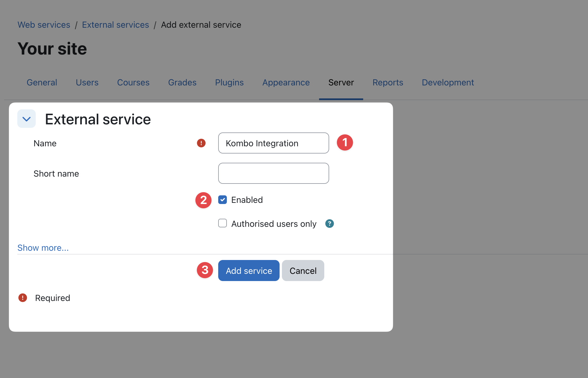Switch to the Appearance tab
The height and width of the screenshot is (378, 588).
286,83
